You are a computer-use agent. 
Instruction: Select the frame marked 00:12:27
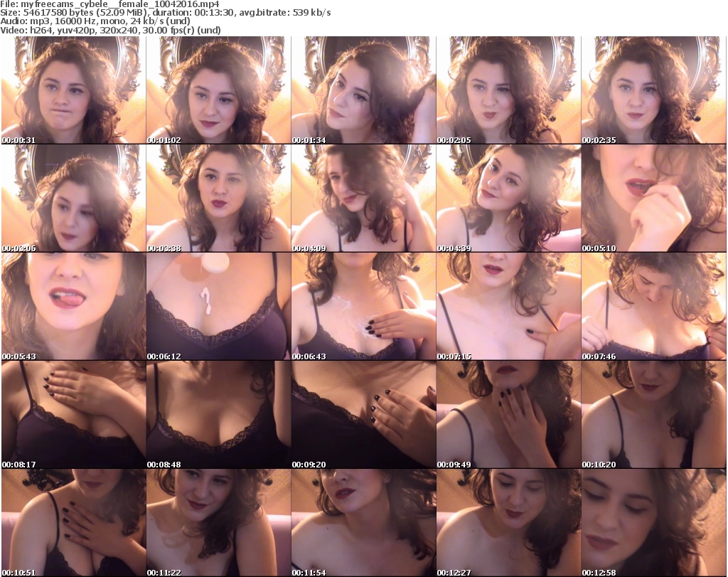point(508,522)
